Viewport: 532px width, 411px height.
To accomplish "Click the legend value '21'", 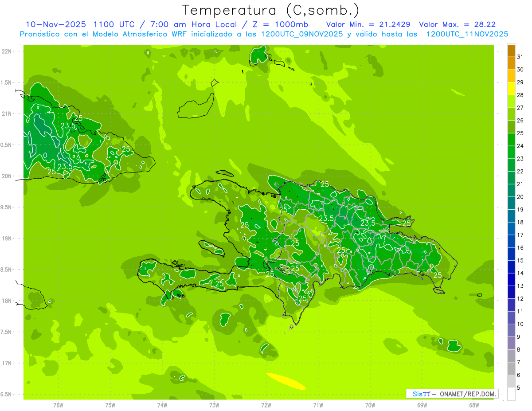I will [520, 184].
